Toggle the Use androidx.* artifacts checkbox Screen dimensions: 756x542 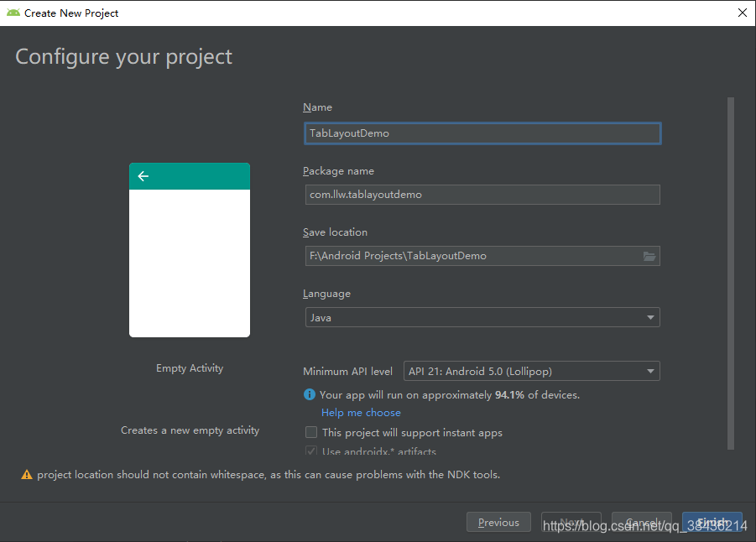pos(311,451)
